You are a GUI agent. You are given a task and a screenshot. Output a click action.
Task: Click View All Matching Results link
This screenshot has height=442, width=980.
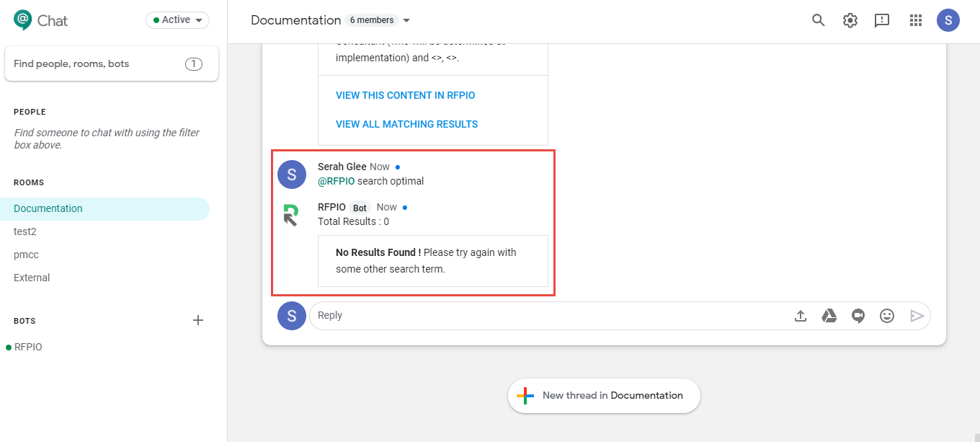coord(407,124)
